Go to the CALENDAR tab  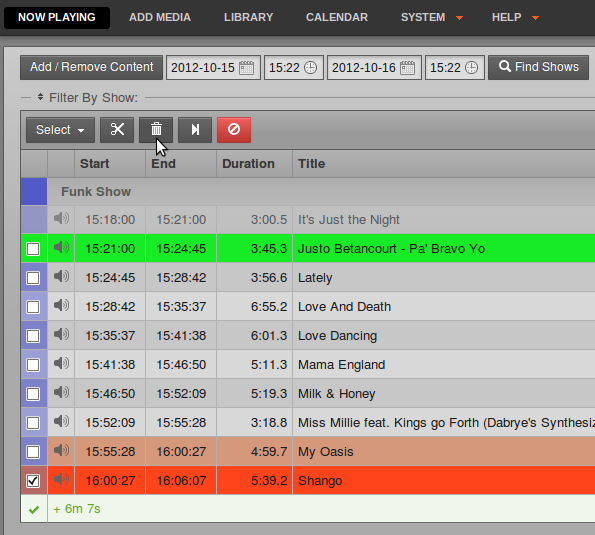point(337,17)
